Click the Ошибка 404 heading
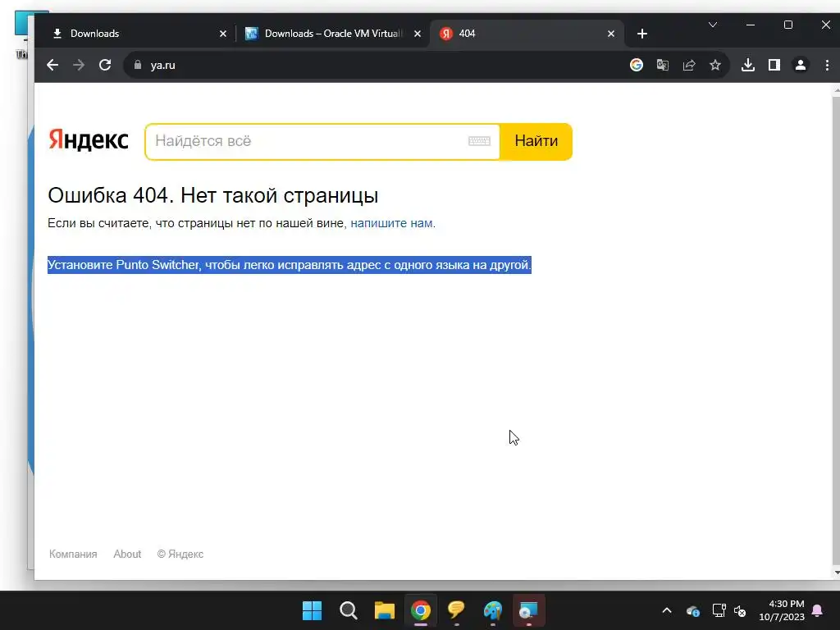This screenshot has width=840, height=630. [x=212, y=195]
